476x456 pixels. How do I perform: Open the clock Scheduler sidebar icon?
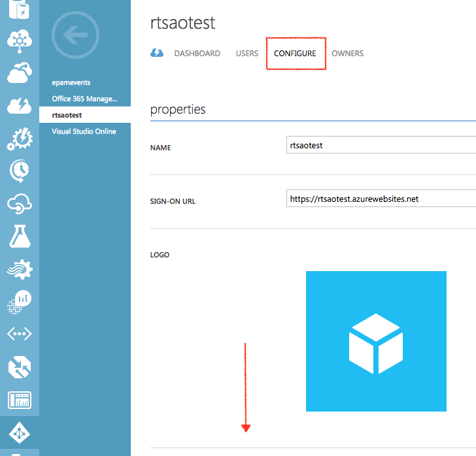pyautogui.click(x=20, y=171)
